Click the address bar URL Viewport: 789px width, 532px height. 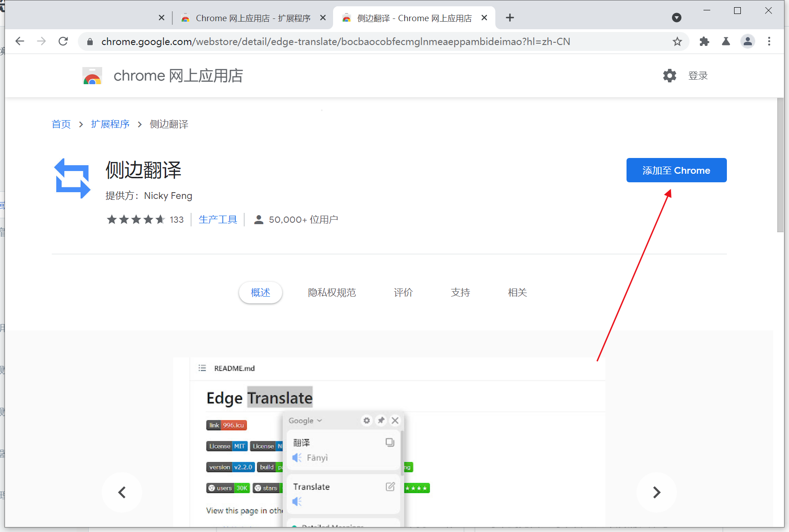(x=336, y=42)
